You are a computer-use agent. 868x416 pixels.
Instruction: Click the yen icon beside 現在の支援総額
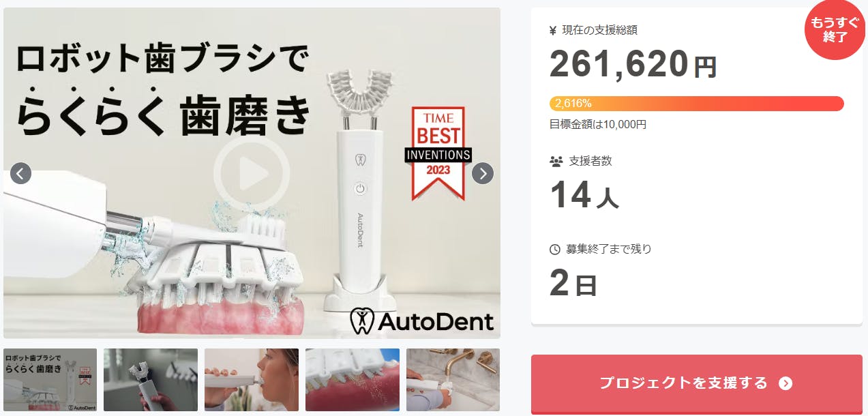click(553, 30)
